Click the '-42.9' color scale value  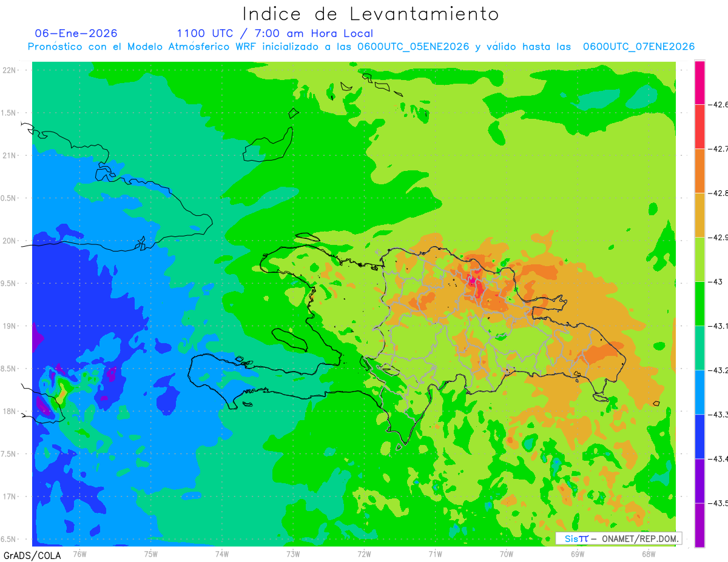pyautogui.click(x=718, y=238)
